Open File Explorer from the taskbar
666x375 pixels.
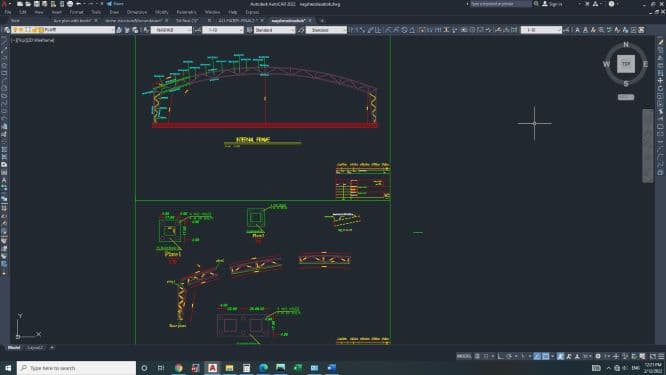click(x=229, y=368)
